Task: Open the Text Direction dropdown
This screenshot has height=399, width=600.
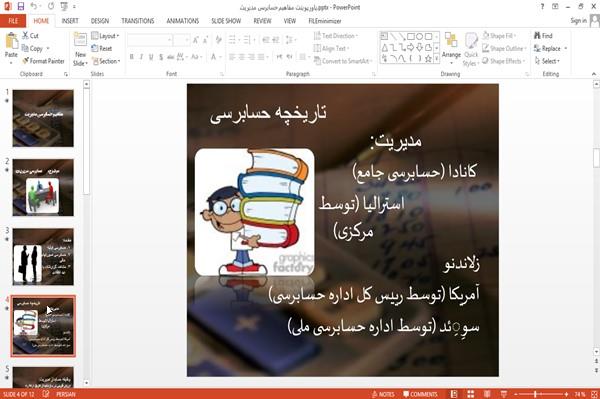Action: [x=336, y=36]
